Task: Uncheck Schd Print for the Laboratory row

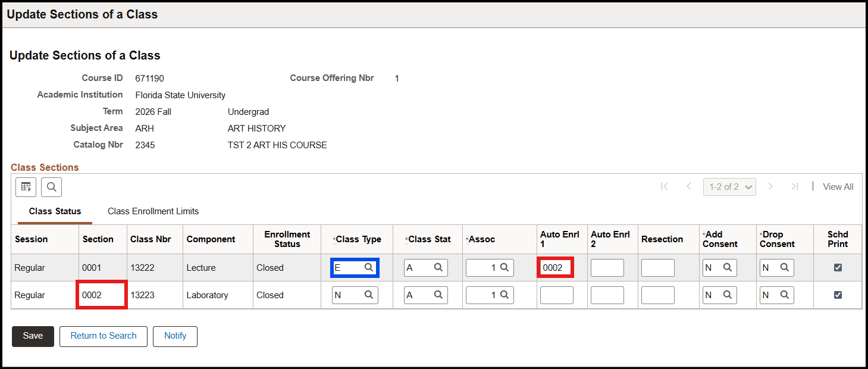Action: click(x=838, y=295)
